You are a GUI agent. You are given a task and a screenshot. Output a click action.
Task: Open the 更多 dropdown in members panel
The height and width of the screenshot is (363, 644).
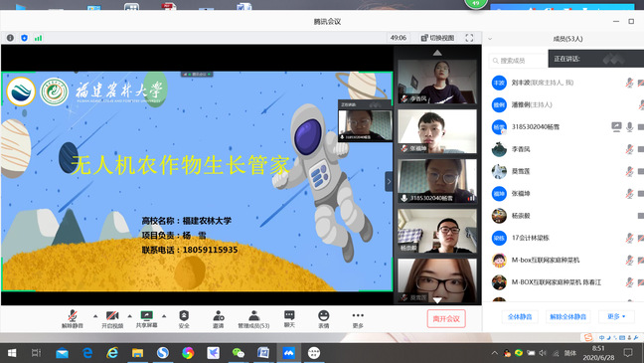616,316
